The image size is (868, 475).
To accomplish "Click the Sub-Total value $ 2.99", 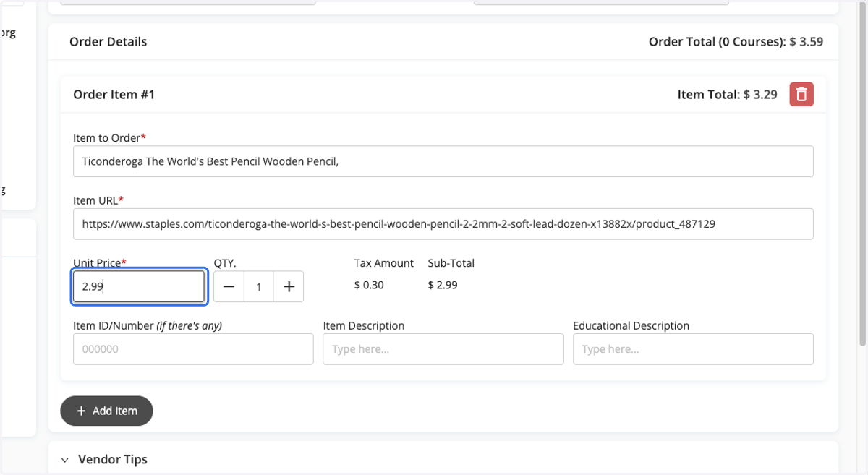I will pos(443,285).
